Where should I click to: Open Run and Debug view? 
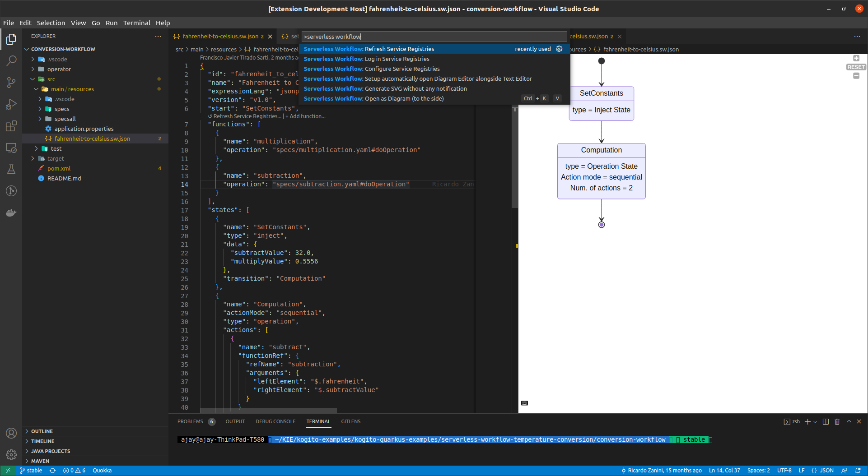[11, 104]
